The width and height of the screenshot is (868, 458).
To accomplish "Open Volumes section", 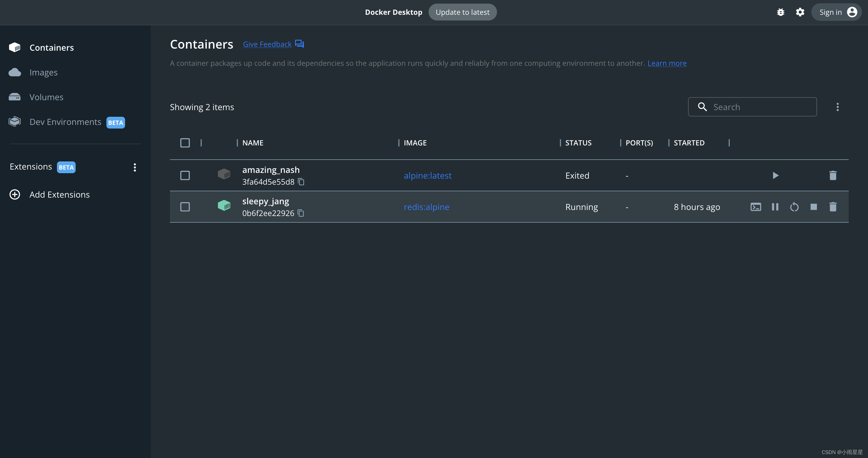I will click(46, 97).
